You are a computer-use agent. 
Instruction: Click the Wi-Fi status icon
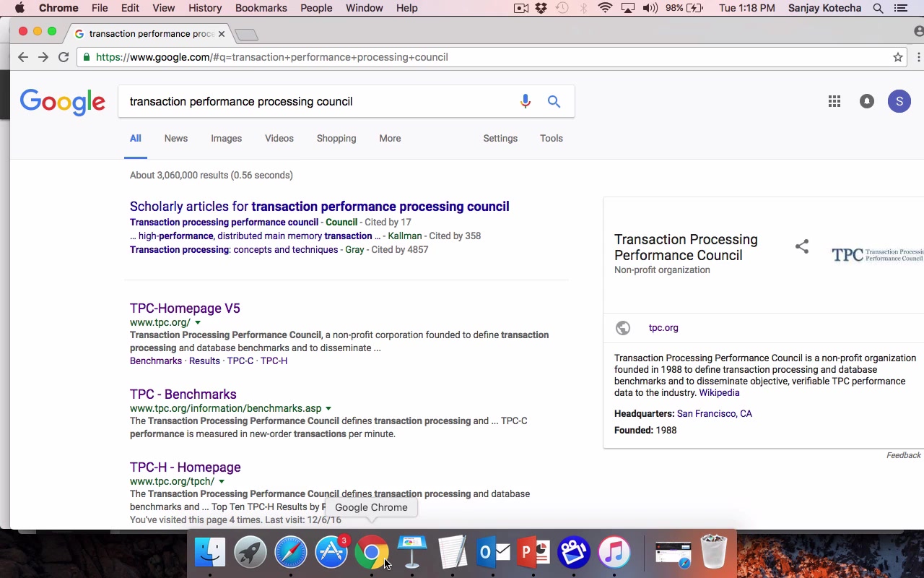click(x=605, y=8)
